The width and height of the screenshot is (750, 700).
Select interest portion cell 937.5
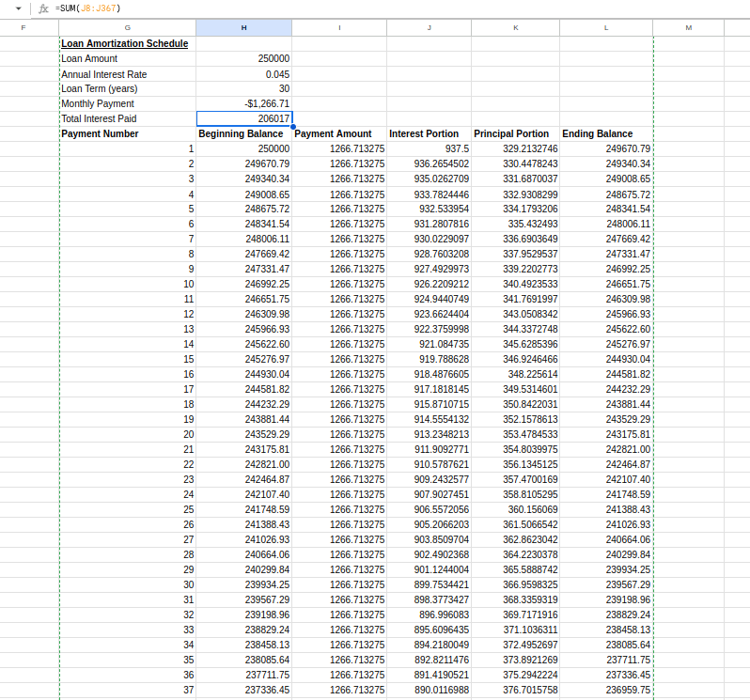[x=429, y=148]
